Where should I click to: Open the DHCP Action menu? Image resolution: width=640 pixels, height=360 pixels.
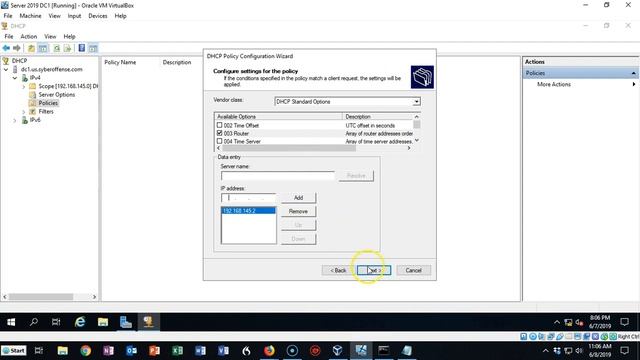29,36
